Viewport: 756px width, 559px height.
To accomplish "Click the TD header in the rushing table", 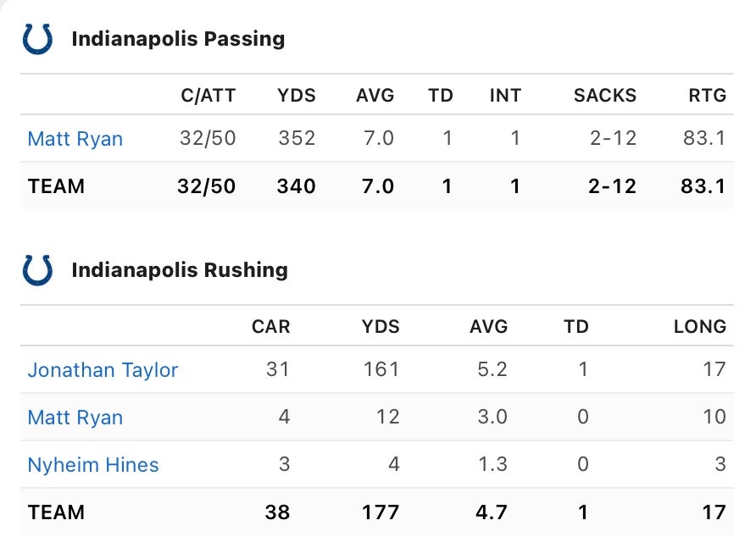I will click(576, 327).
